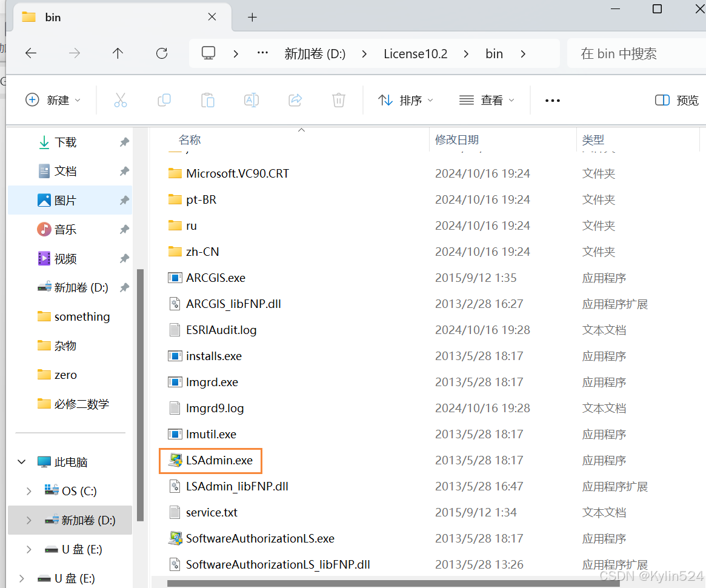Open the 查看 view dropdown
The height and width of the screenshot is (588, 706).
point(486,100)
